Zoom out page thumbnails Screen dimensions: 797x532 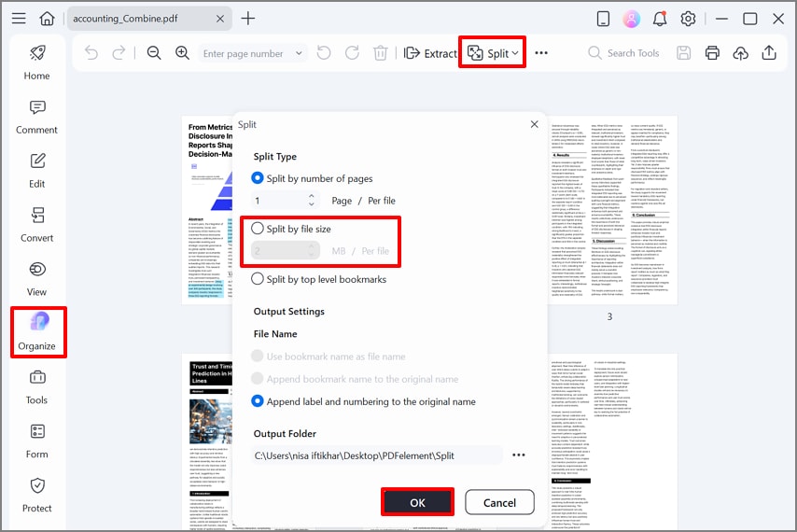[x=154, y=53]
